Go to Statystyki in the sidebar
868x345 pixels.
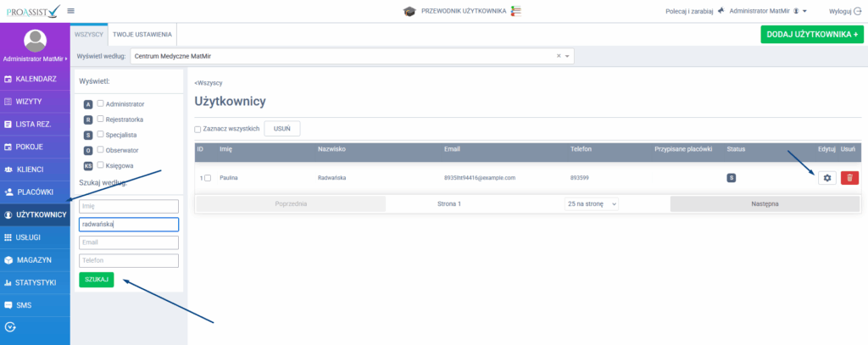(35, 282)
